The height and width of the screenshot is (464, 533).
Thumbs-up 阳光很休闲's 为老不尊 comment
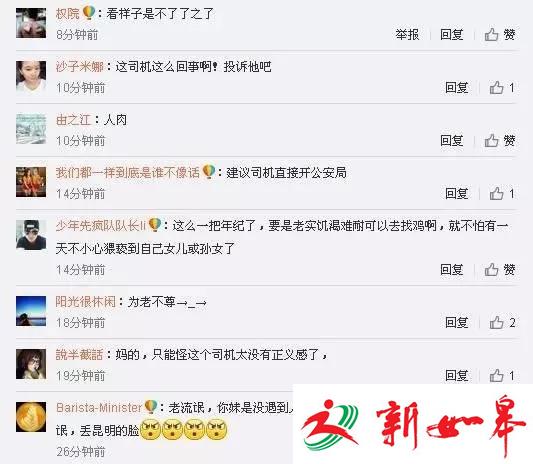(502, 322)
